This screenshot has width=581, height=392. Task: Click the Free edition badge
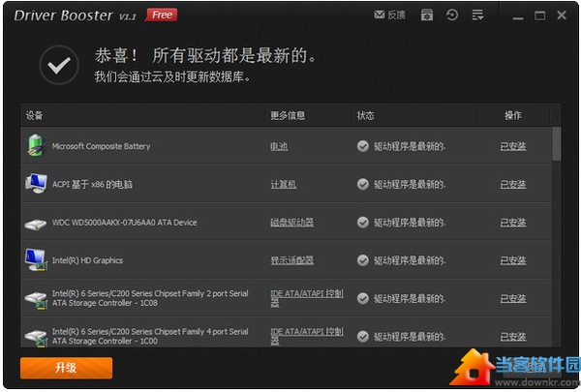coord(162,15)
